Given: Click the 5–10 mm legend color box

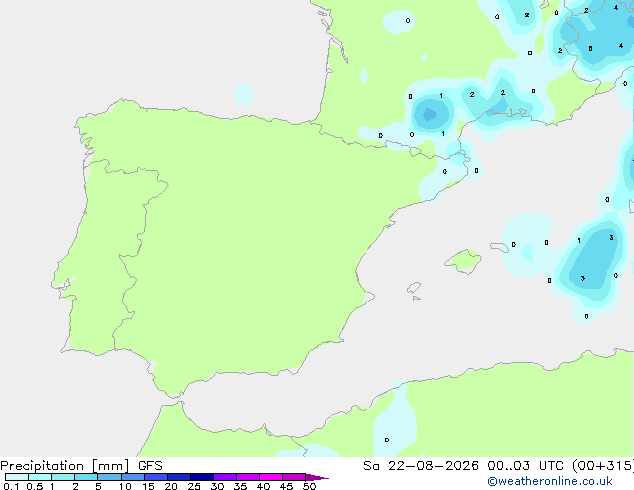Looking at the screenshot, I should click(109, 477).
